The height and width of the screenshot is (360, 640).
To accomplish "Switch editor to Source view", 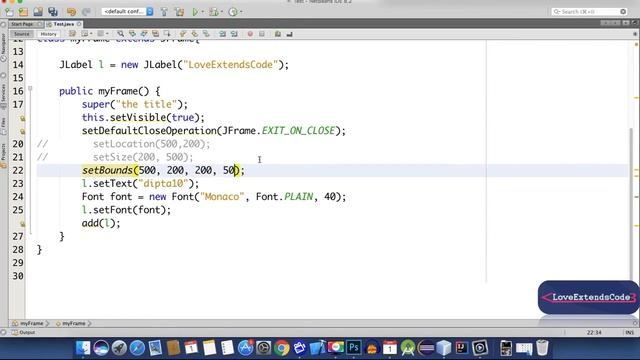I will 22,34.
